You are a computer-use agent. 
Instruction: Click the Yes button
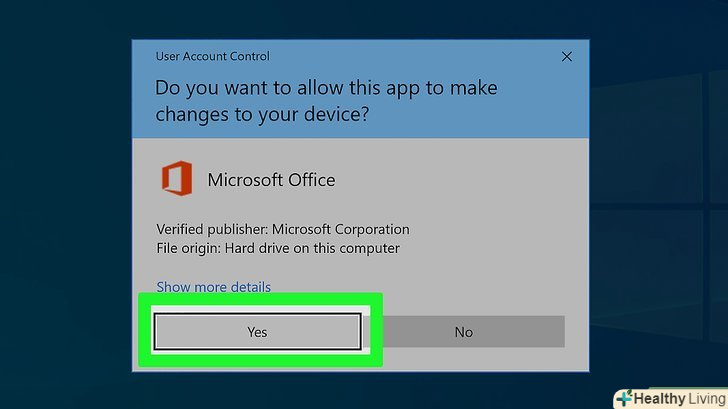pos(257,332)
